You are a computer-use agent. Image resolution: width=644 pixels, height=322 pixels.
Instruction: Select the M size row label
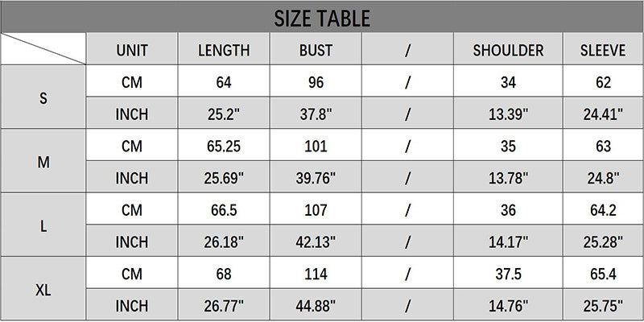[x=43, y=162]
